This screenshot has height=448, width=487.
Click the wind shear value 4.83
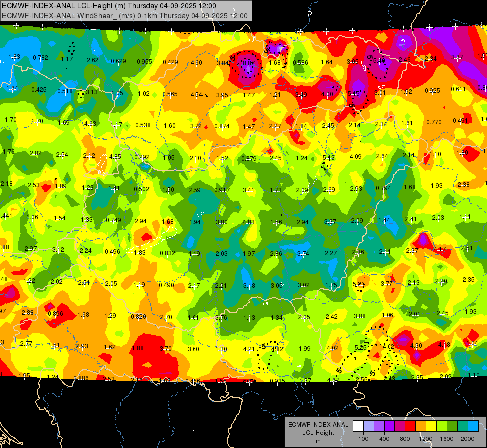[248, 222]
